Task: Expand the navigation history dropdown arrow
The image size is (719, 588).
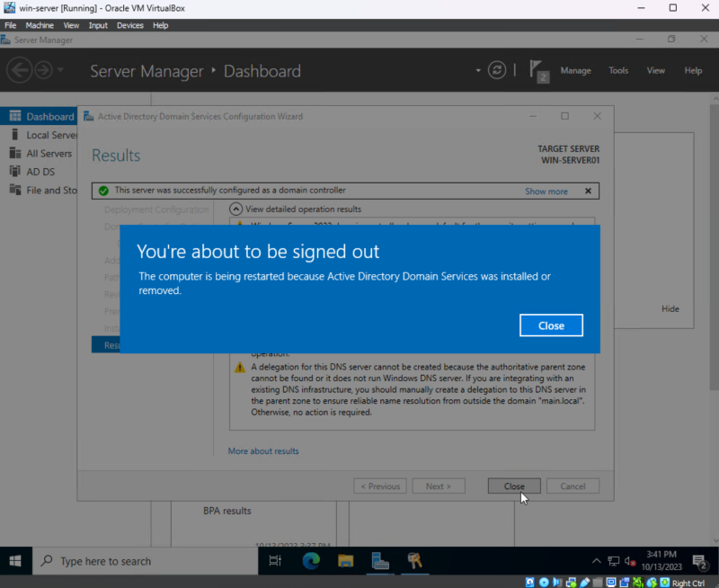Action: coord(60,70)
